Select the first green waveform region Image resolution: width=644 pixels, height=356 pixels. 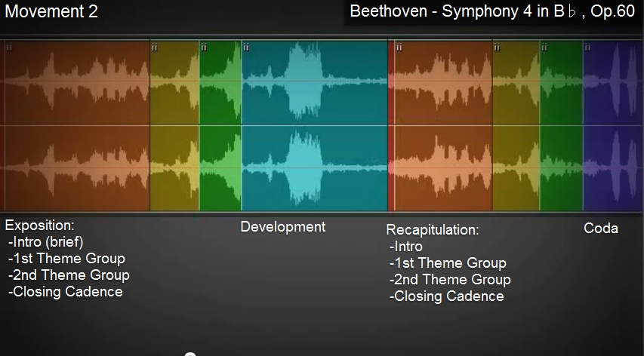coord(220,125)
